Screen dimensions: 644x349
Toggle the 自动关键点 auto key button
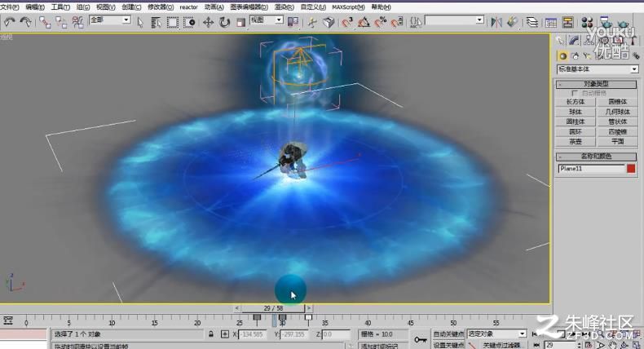click(x=448, y=334)
